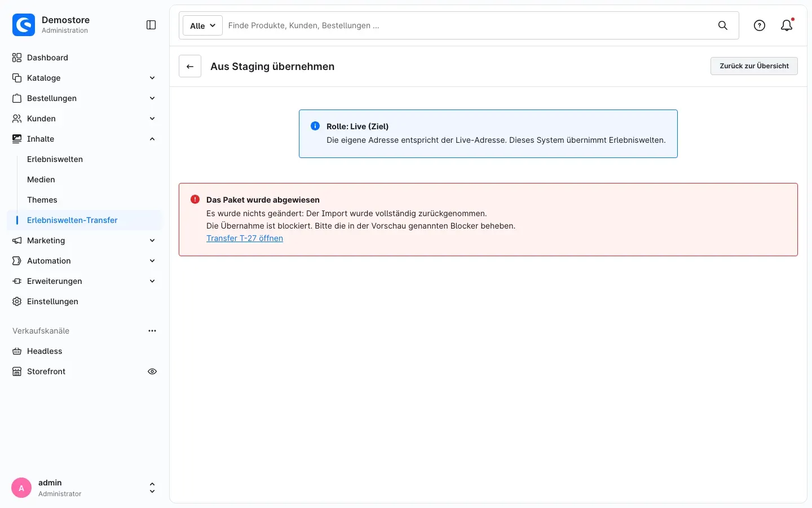Click Zurück zur Übersicht button

tap(754, 66)
